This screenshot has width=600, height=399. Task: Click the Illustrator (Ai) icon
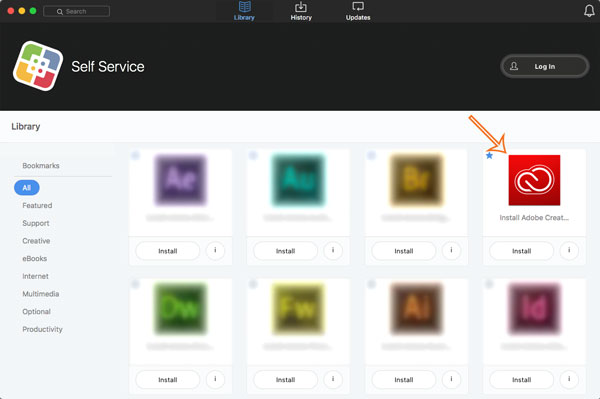click(416, 309)
